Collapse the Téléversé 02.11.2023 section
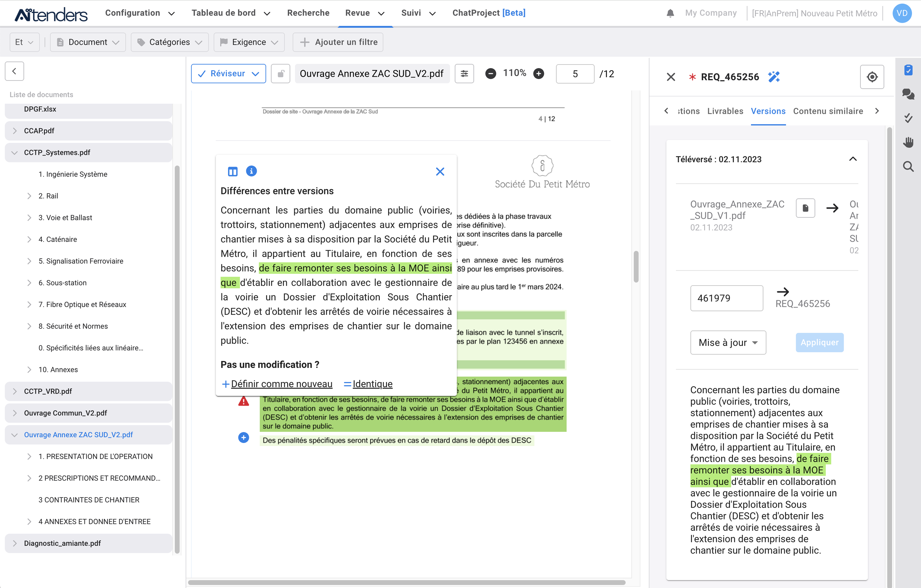 tap(852, 159)
